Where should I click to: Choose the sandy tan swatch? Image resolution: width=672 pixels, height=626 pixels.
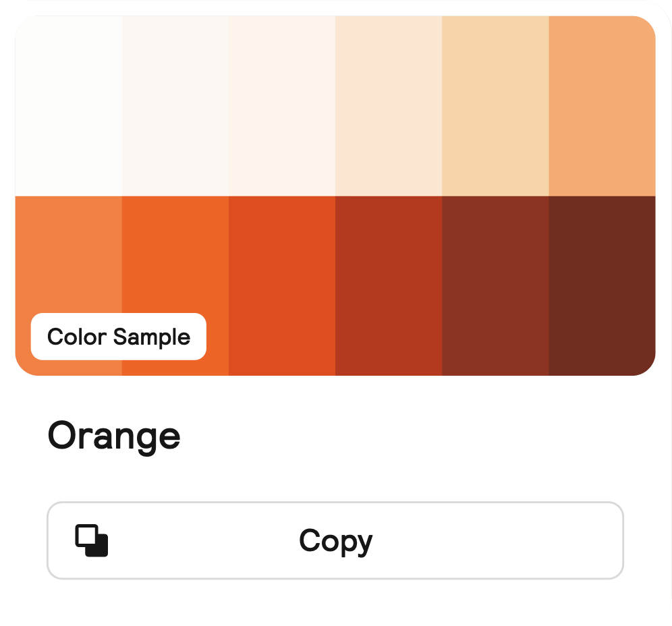click(495, 106)
